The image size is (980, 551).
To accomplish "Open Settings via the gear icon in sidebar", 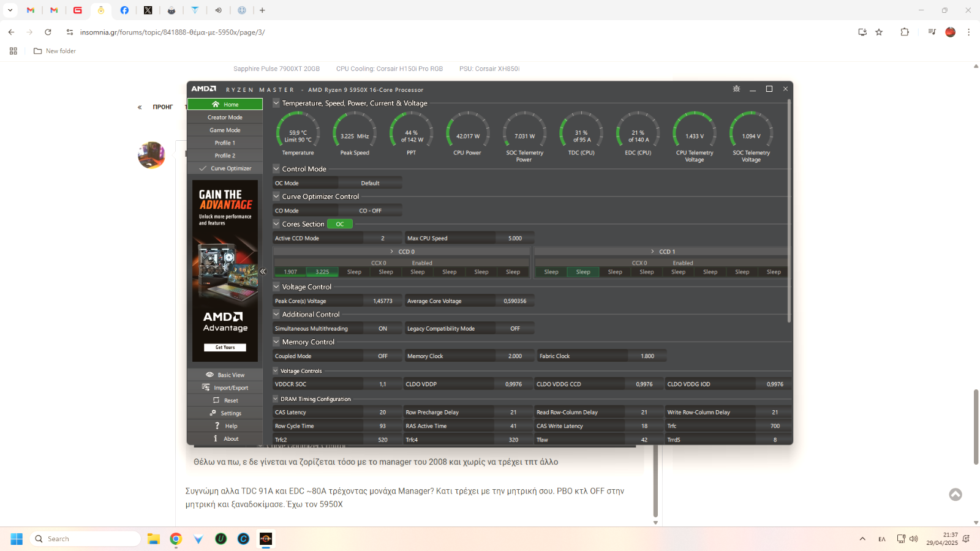I will (x=213, y=413).
